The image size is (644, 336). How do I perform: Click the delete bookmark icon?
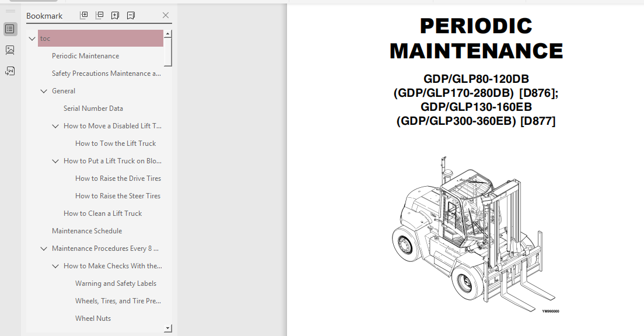[131, 15]
